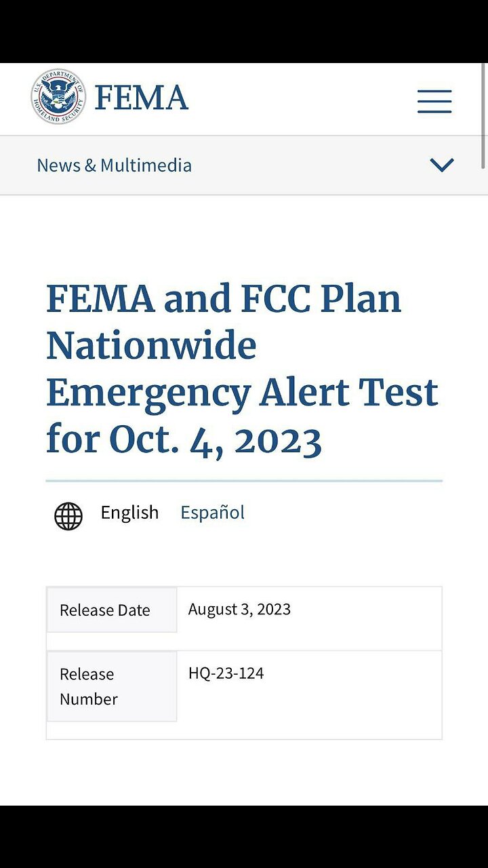Image resolution: width=488 pixels, height=868 pixels.
Task: Open the News & Multimedia dropdown chevron
Action: click(x=441, y=164)
